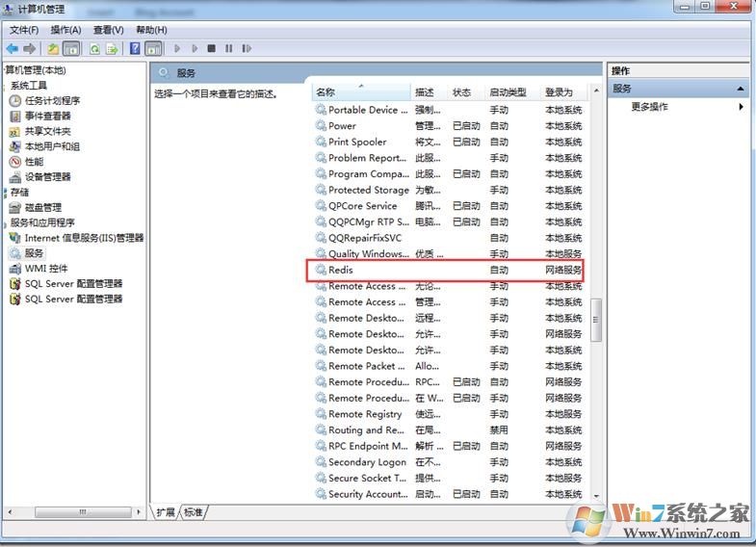
Task: Select 存储 tree node
Action: pos(19,193)
